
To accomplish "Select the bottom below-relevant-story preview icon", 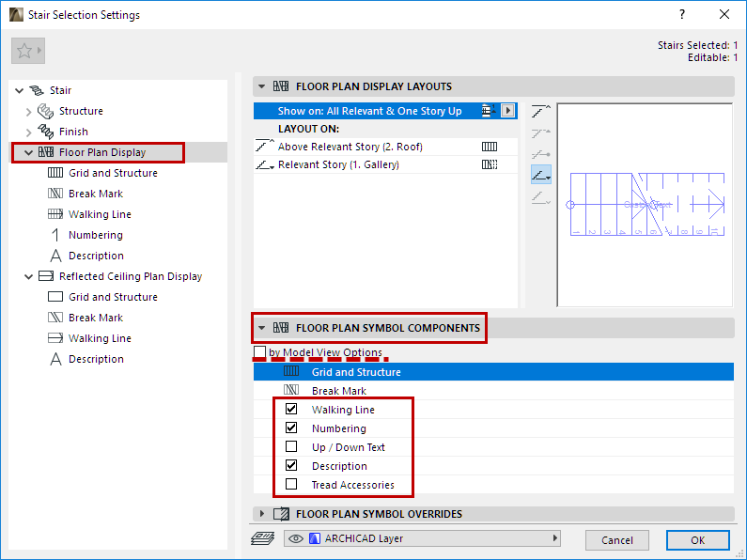I will [x=541, y=197].
